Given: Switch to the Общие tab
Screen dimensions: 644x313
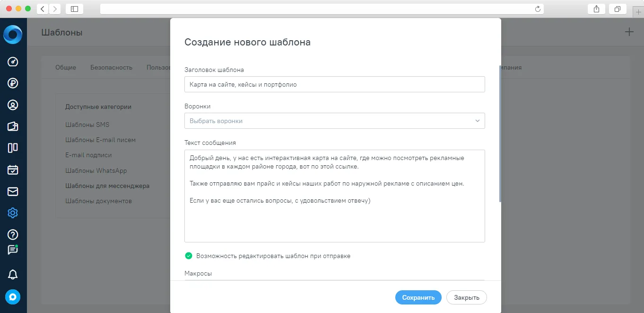Looking at the screenshot, I should point(66,67).
